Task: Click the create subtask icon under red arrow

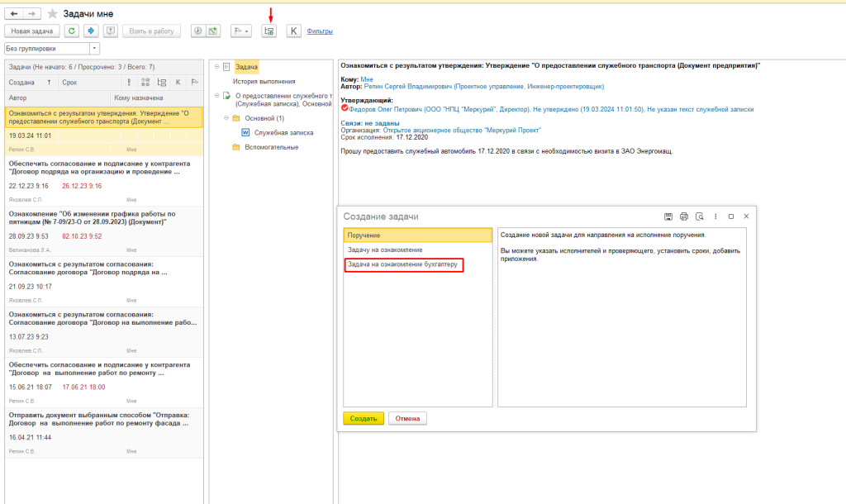Action: pyautogui.click(x=269, y=31)
